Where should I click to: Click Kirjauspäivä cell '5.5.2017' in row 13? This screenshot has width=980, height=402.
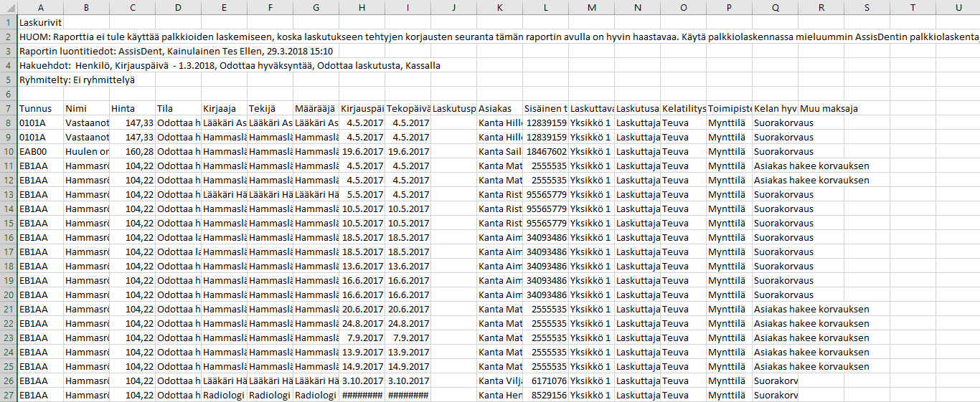click(362, 194)
